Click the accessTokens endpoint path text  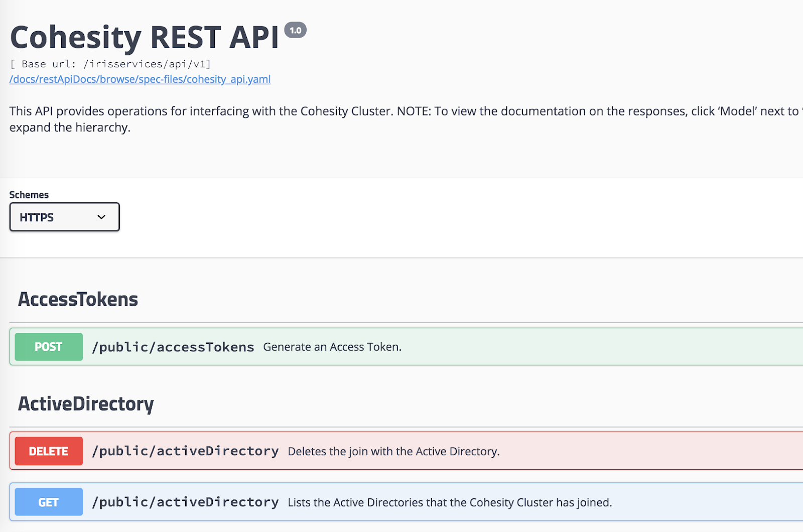(173, 346)
